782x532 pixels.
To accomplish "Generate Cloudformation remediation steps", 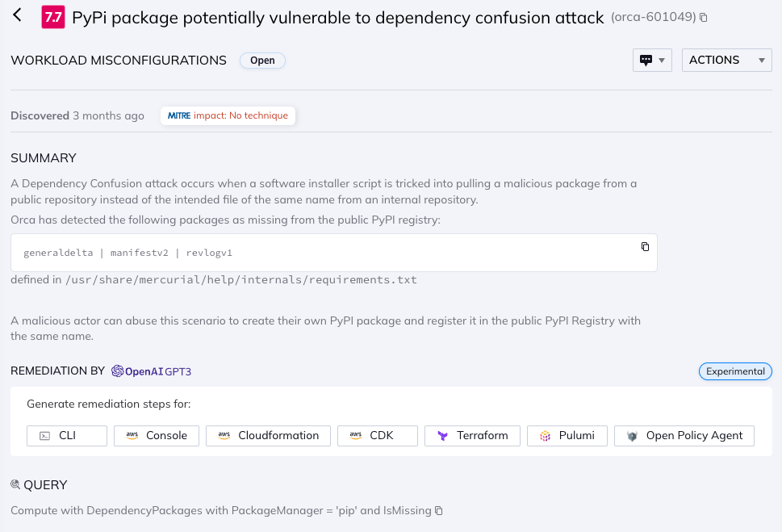I will coord(267,435).
